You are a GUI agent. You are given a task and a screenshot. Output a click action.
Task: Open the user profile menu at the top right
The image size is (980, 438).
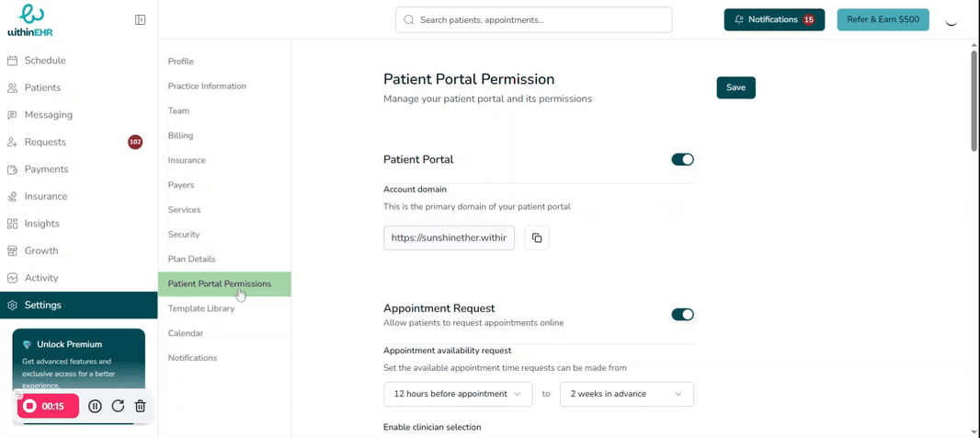click(x=952, y=19)
